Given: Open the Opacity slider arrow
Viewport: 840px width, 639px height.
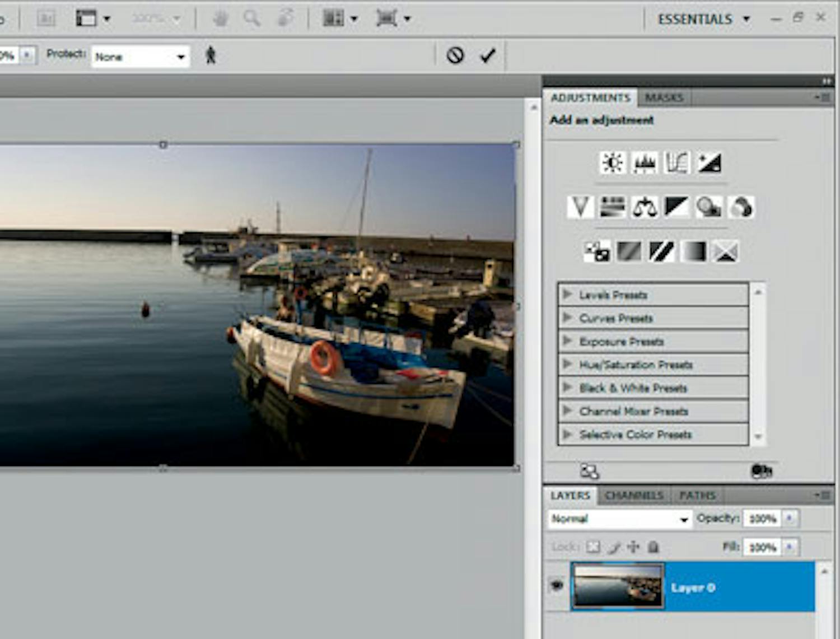Looking at the screenshot, I should (789, 519).
